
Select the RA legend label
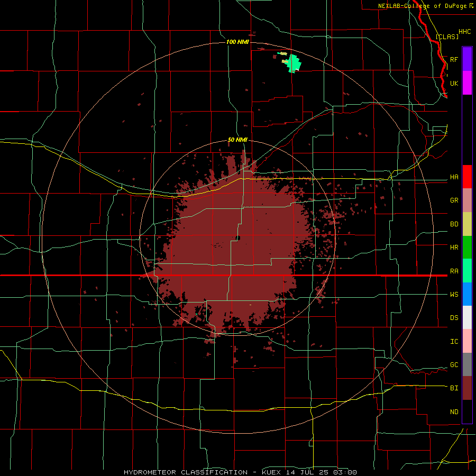454,271
